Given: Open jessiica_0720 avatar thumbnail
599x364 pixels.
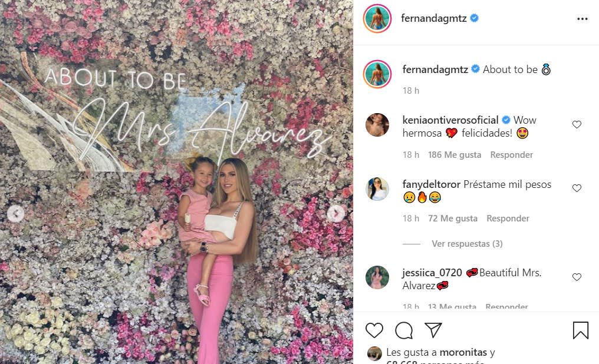Looking at the screenshot, I should tap(377, 277).
